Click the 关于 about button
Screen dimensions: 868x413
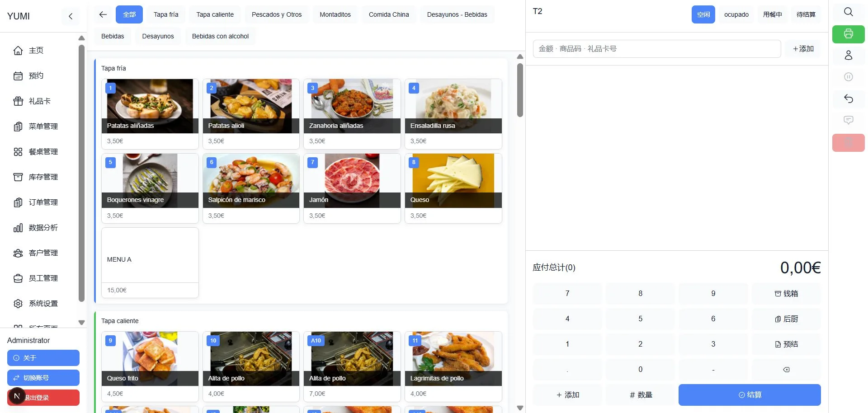(x=43, y=358)
